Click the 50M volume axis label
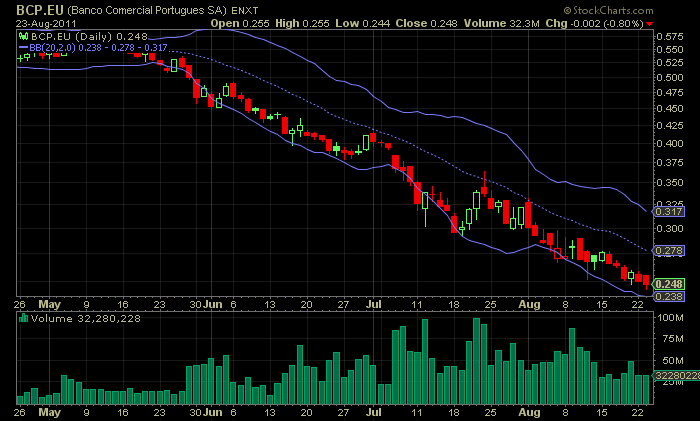Image resolution: width=700 pixels, height=421 pixels. 673,360
